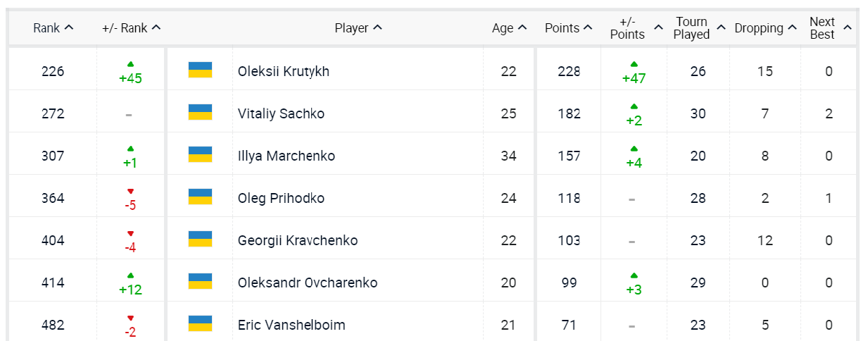The image size is (868, 341).
Task: Sort by Player column header
Action: click(x=358, y=28)
